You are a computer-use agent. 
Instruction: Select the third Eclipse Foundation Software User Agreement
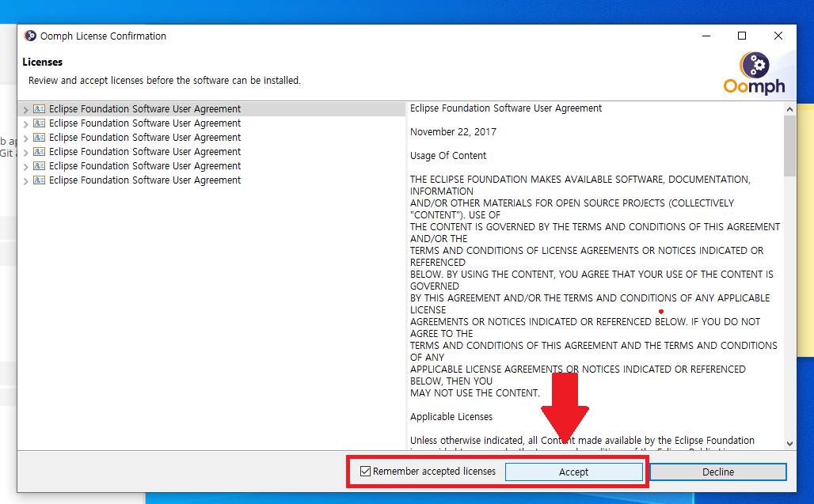[x=145, y=138]
